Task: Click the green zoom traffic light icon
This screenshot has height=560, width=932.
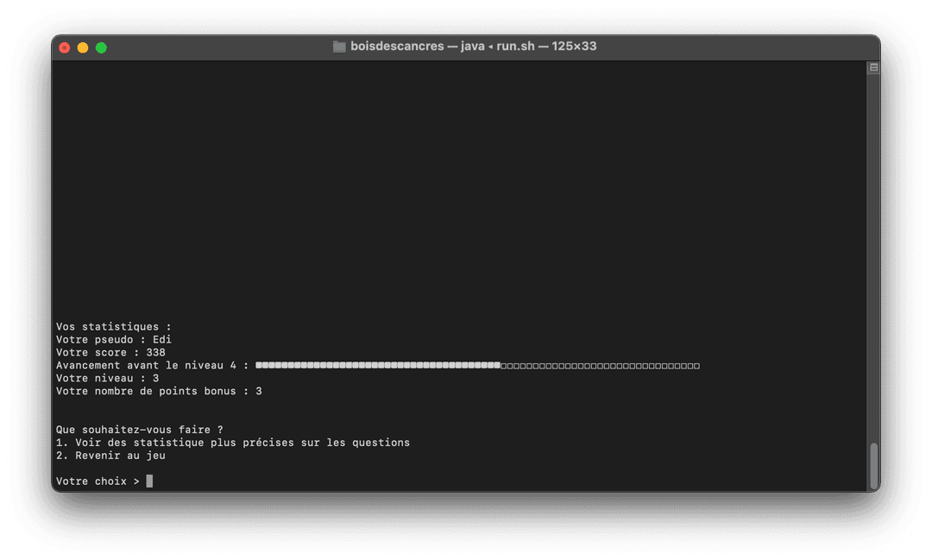Action: pyautogui.click(x=101, y=47)
